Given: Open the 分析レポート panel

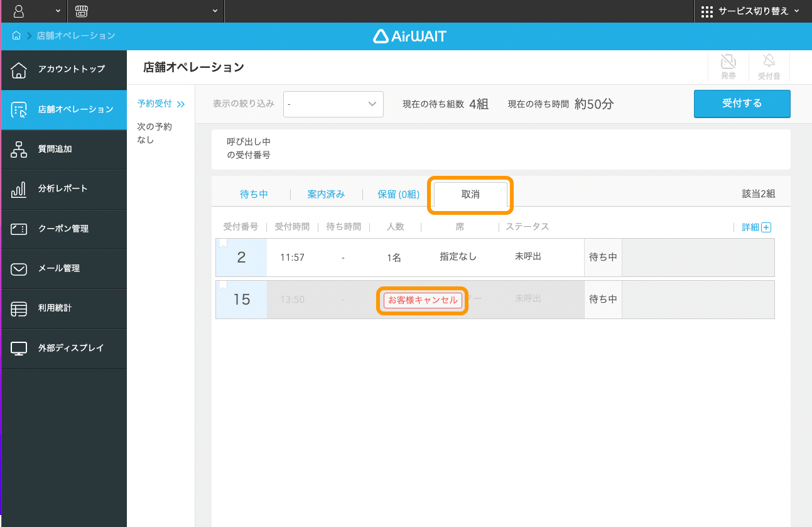Looking at the screenshot, I should 62,189.
